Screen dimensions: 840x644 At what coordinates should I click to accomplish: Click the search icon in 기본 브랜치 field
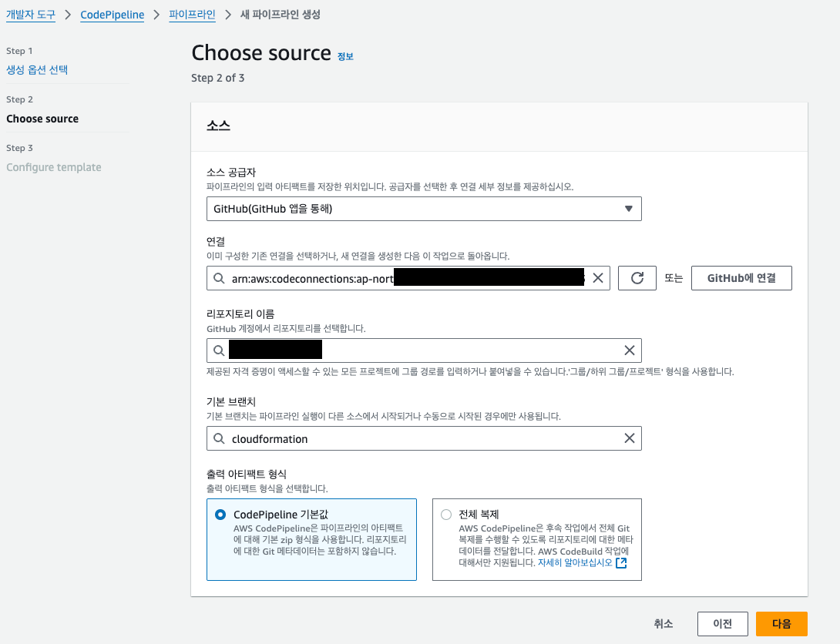coord(219,438)
